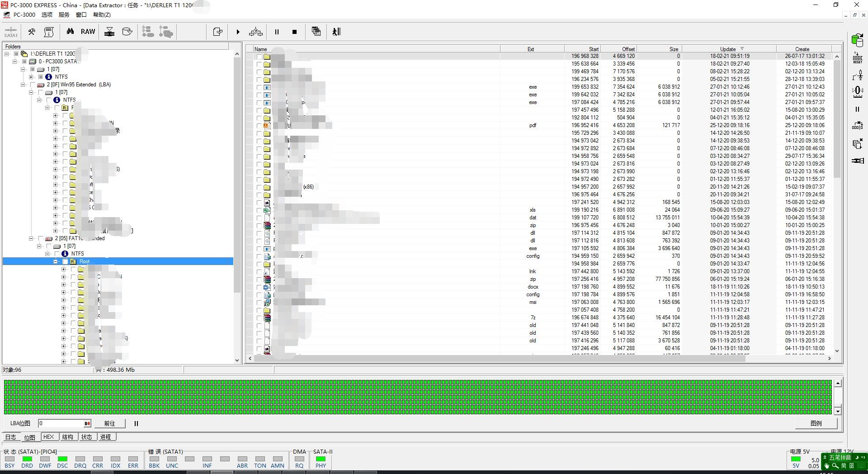Open the 帮助(Z) menu

[x=102, y=14]
